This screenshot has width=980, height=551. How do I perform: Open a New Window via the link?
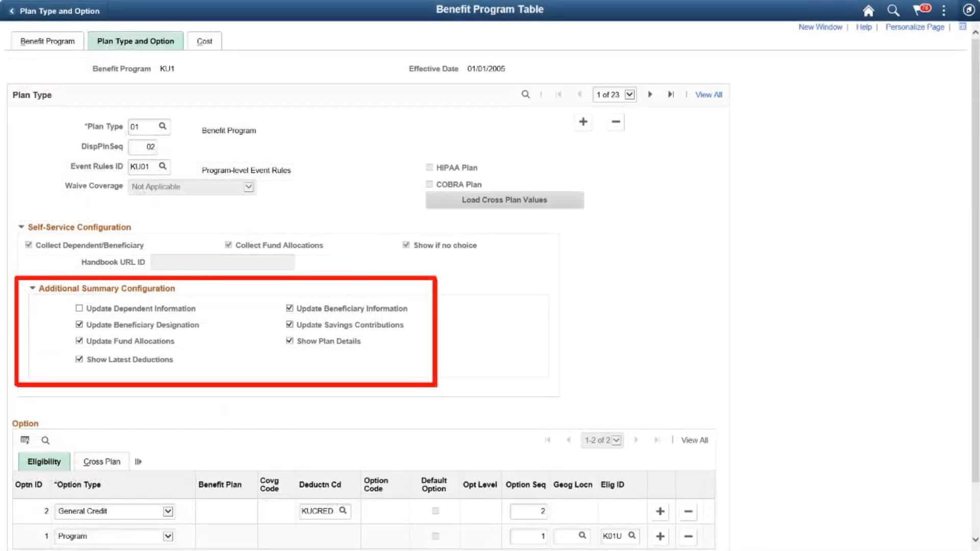click(820, 27)
